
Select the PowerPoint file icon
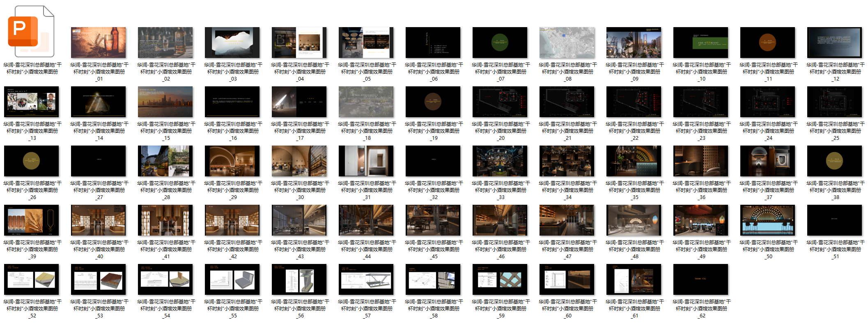click(31, 31)
